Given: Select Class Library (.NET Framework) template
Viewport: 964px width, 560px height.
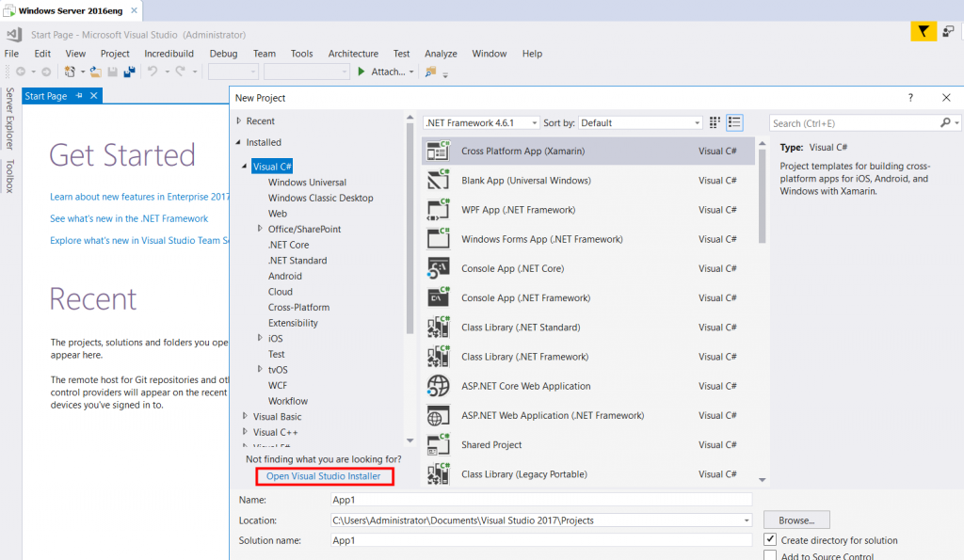Looking at the screenshot, I should (x=587, y=357).
